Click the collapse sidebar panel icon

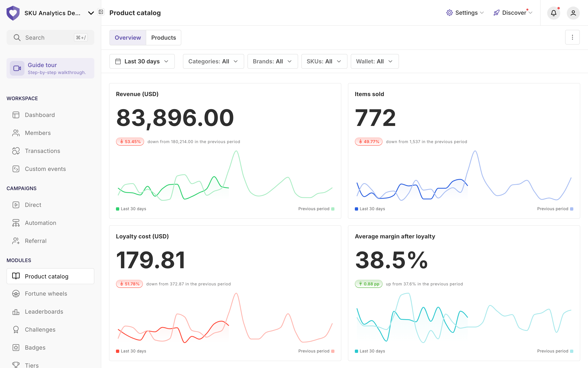101,12
